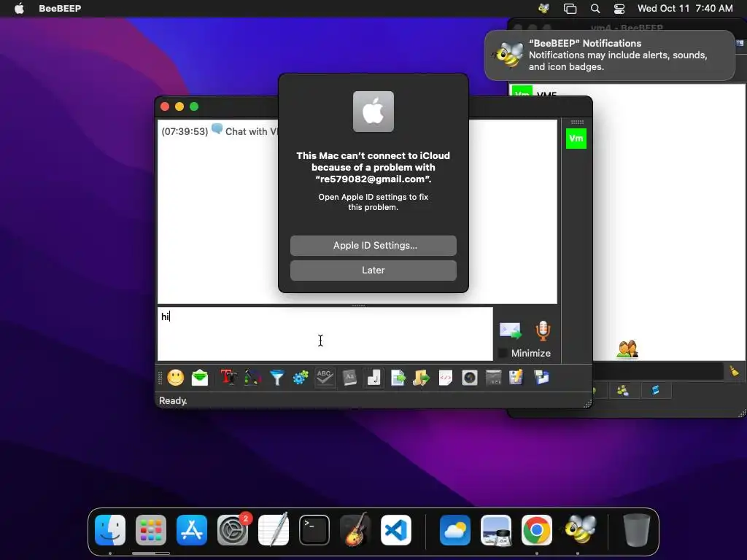Launch GarageBand from the Dock
Image resolution: width=747 pixels, height=560 pixels.
click(x=355, y=530)
